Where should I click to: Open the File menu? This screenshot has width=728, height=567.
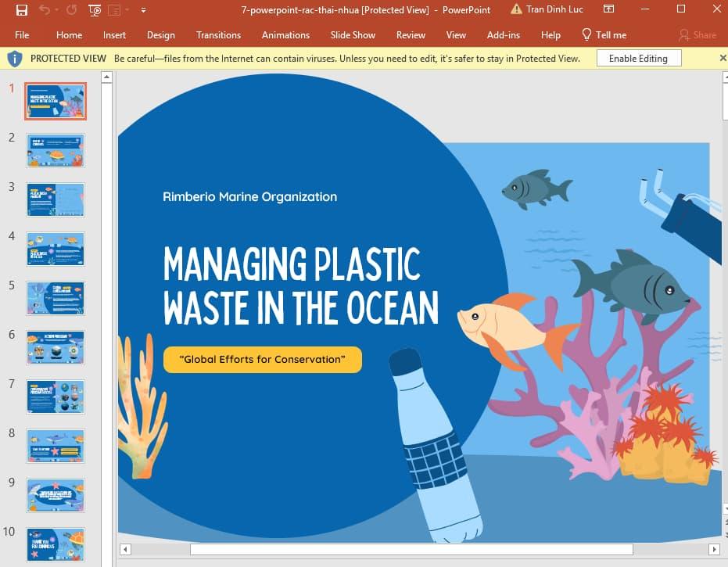22,35
